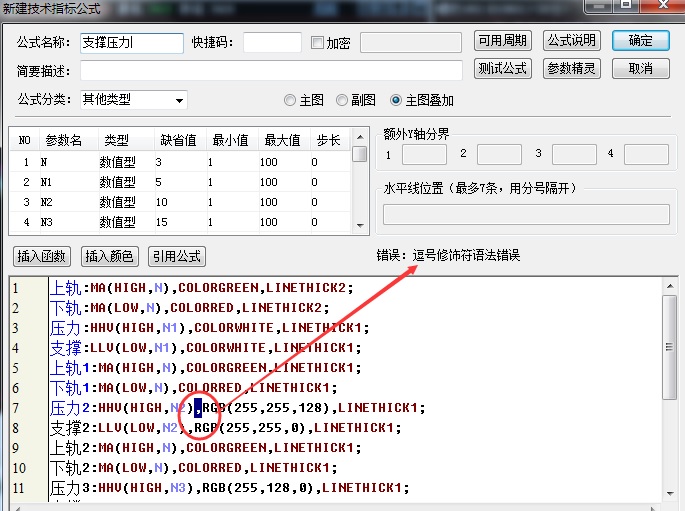Image resolution: width=685 pixels, height=511 pixels.
Task: Click the 快捷码 shortcut code field
Action: click(x=272, y=43)
